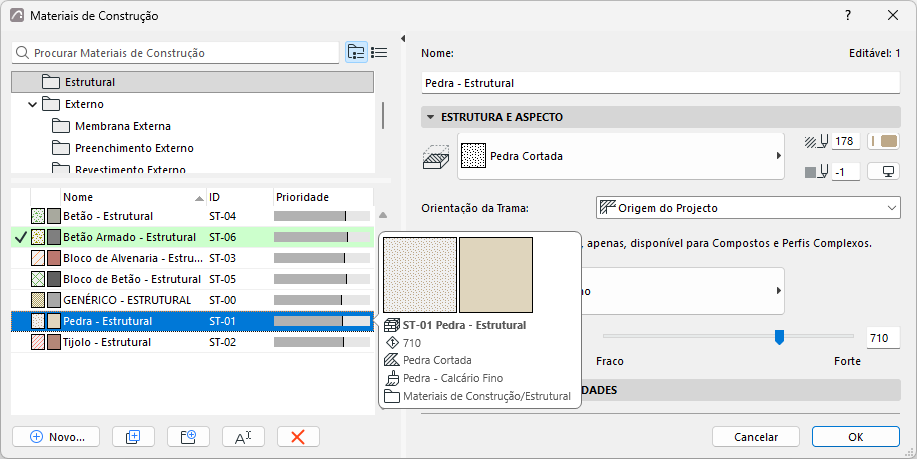This screenshot has height=459, width=917.
Task: Switch to flat list view
Action: click(x=379, y=53)
